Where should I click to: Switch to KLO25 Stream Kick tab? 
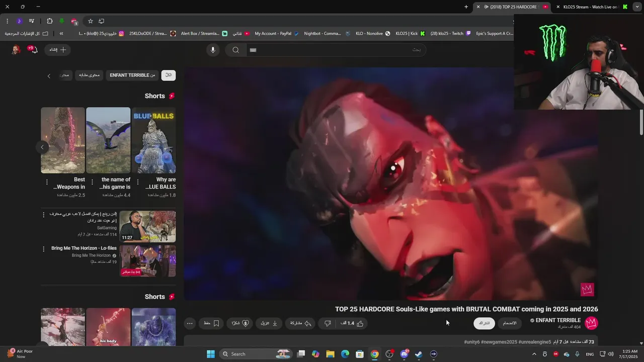[x=591, y=7]
